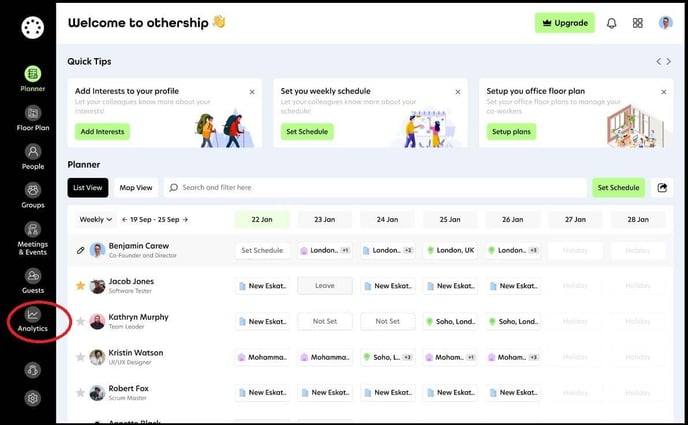Image resolution: width=688 pixels, height=425 pixels.
Task: Click Setup plans button
Action: [511, 132]
